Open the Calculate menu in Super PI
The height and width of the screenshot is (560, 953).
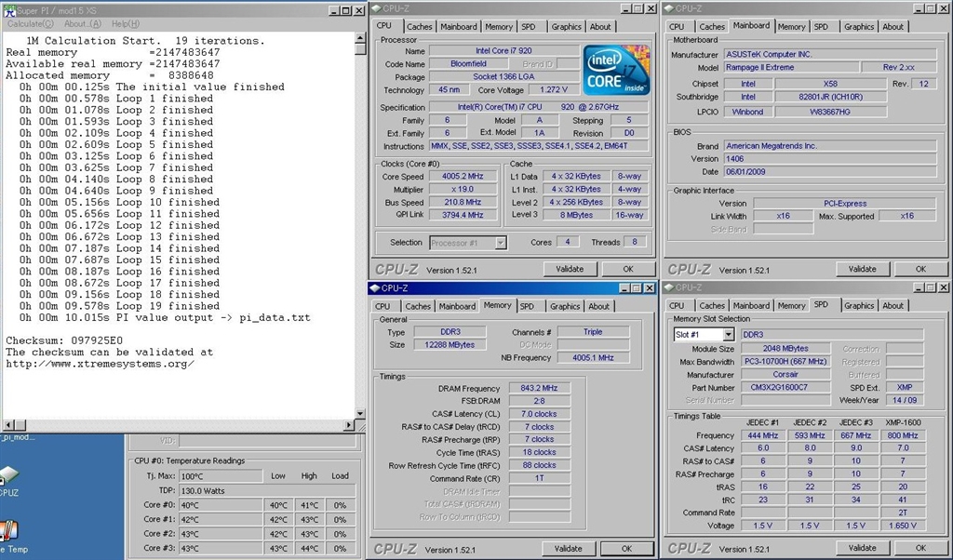30,24
